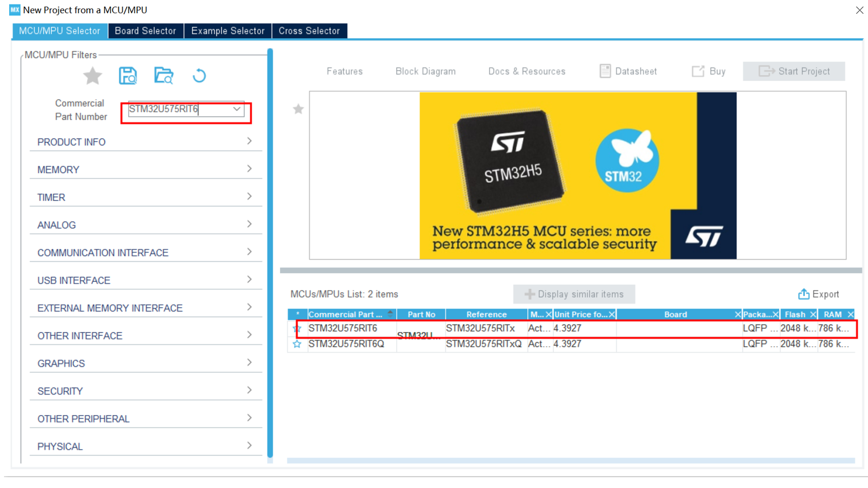
Task: Switch to MCU/MPU Selector tab
Action: (60, 31)
